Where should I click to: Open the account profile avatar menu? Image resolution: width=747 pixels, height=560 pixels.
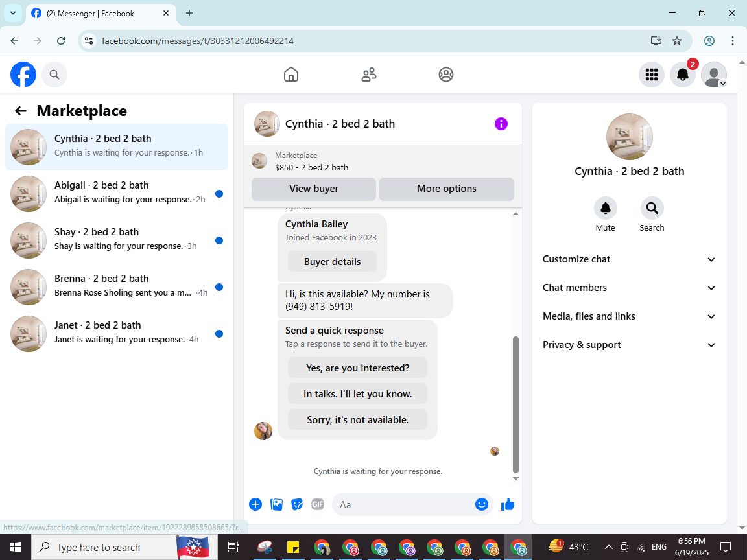(x=714, y=75)
